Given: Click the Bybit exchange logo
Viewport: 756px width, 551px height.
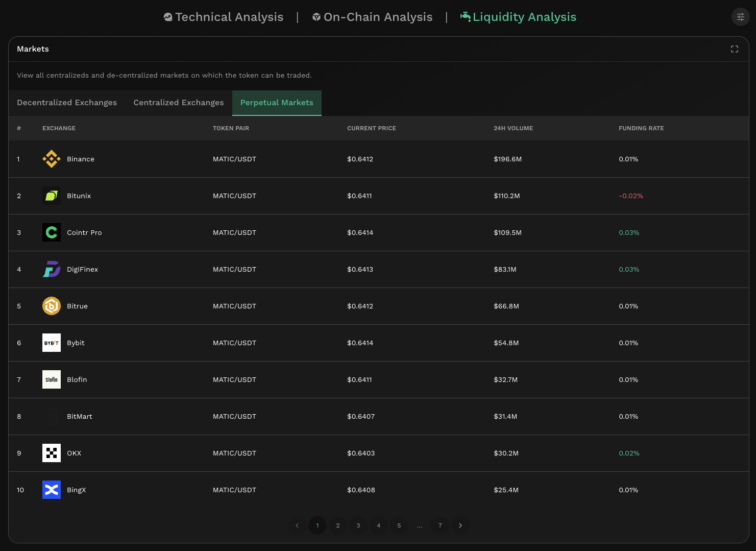Looking at the screenshot, I should coord(51,343).
